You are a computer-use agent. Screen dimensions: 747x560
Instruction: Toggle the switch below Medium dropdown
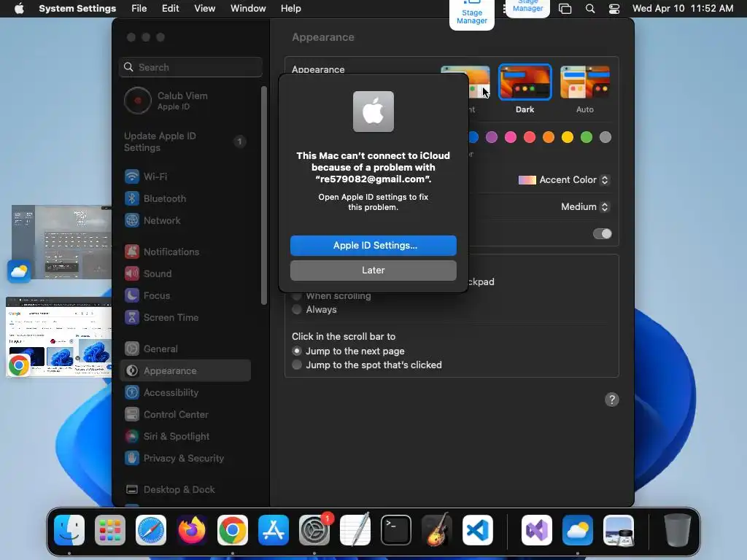click(602, 234)
